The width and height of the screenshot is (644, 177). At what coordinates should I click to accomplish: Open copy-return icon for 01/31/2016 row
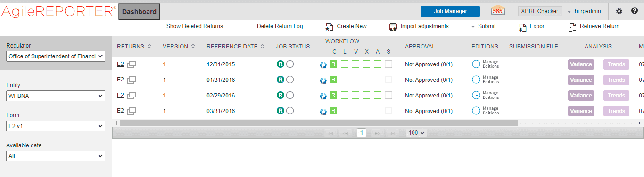[132, 80]
